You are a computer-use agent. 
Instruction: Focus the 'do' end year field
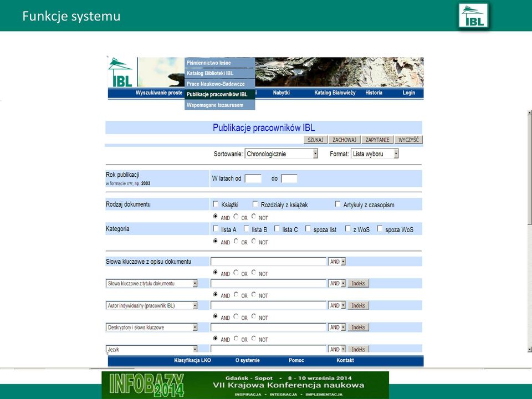[289, 179]
